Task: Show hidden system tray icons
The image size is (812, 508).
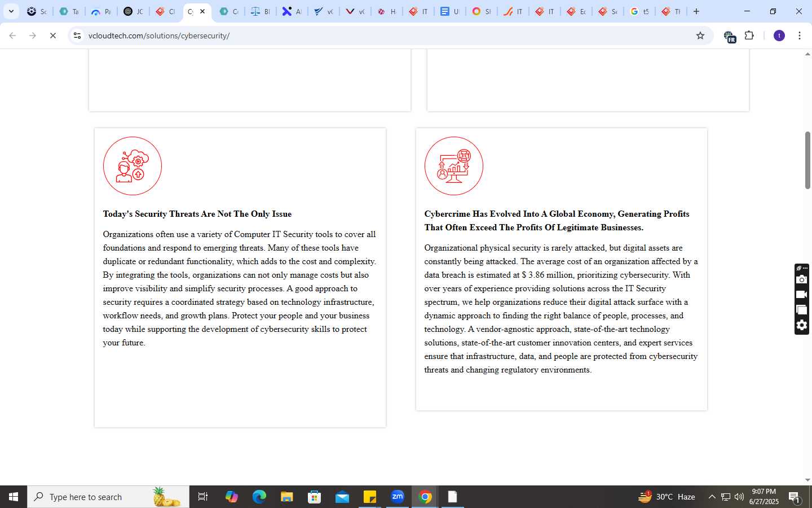Action: click(712, 497)
